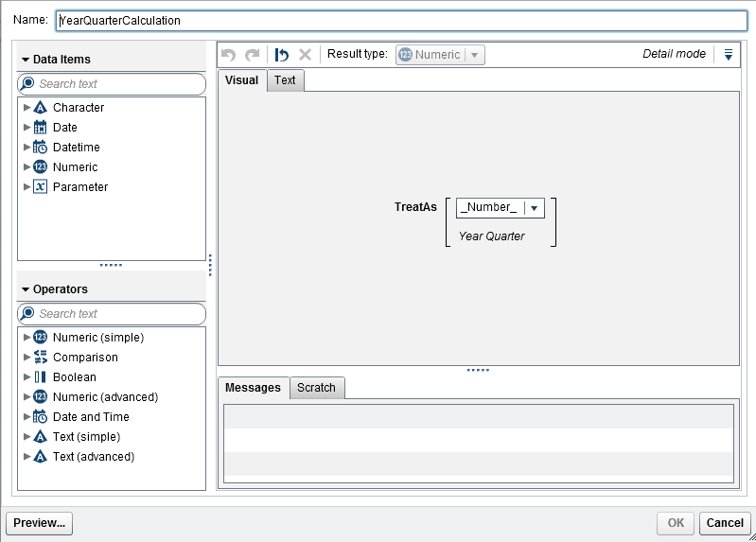
Task: Click the Delete X icon in toolbar
Action: click(x=305, y=55)
